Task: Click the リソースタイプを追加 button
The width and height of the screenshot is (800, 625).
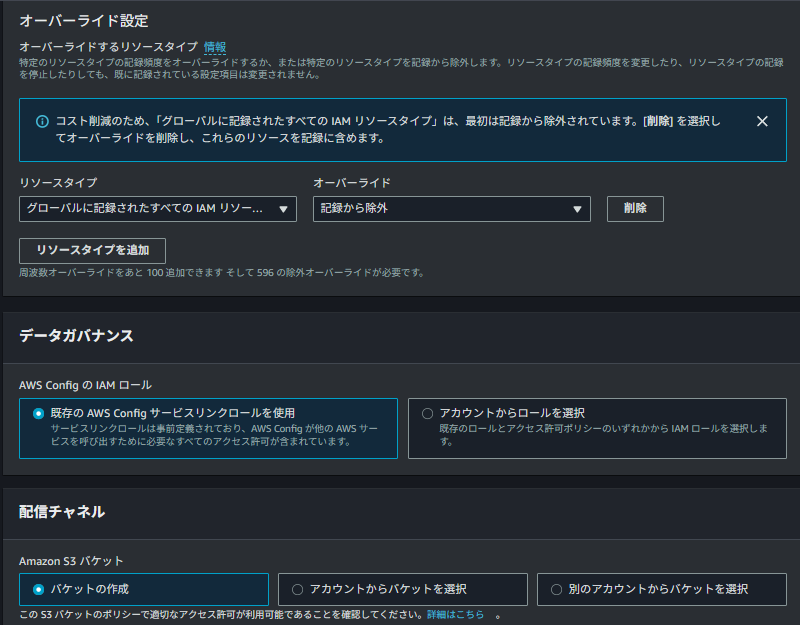Action: tap(92, 250)
